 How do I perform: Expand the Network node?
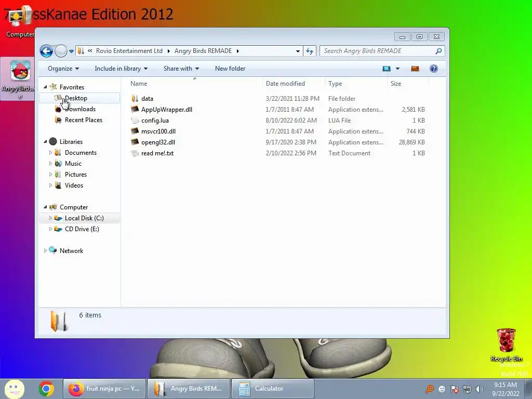click(x=45, y=251)
